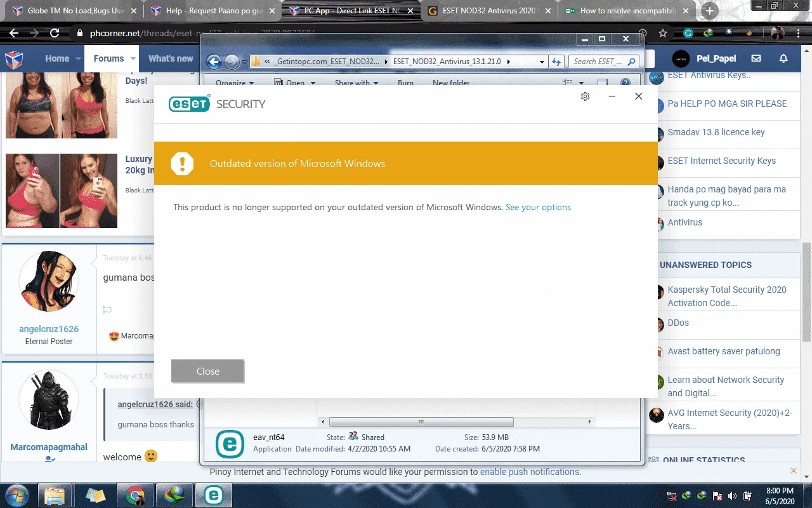Open 'Avast battery saver patulong' topic
The image size is (812, 508).
723,351
